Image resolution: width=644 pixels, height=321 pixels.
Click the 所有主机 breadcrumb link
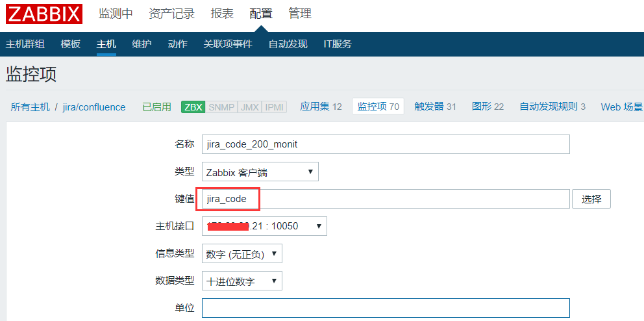(31, 107)
